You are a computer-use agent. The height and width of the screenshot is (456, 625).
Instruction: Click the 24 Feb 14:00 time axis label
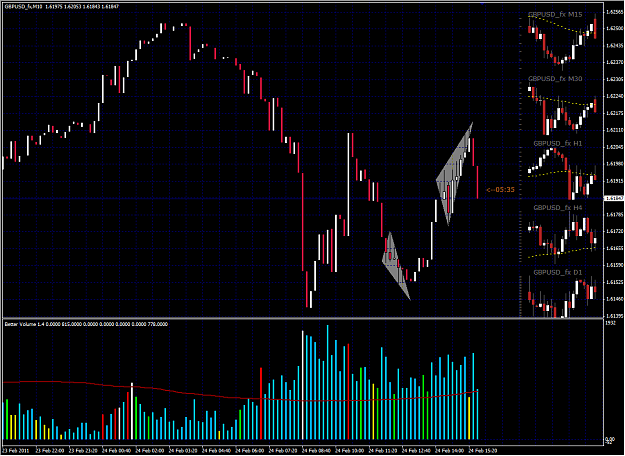[450, 451]
